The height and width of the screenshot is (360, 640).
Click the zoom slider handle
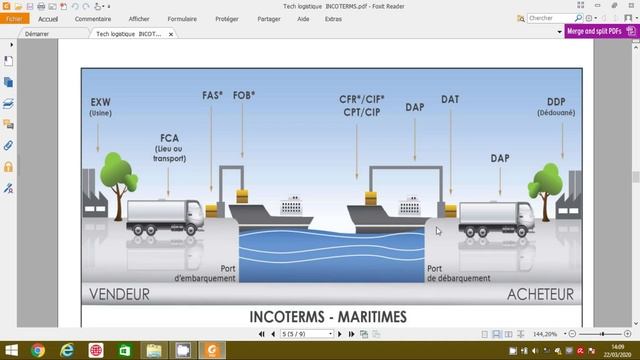[x=602, y=334]
